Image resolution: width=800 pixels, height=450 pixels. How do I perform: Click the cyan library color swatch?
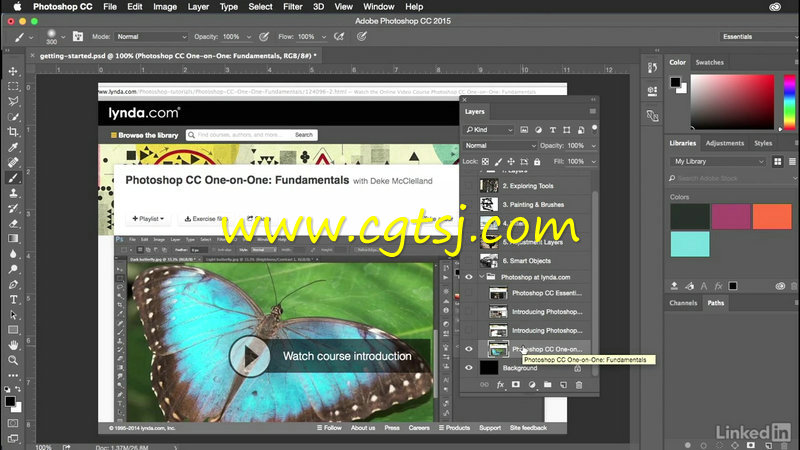[690, 244]
